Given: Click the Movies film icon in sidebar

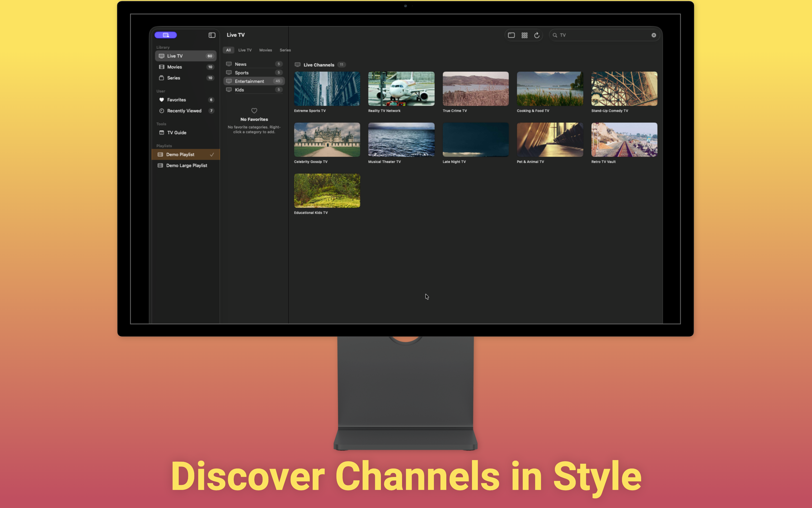Looking at the screenshot, I should pyautogui.click(x=161, y=67).
